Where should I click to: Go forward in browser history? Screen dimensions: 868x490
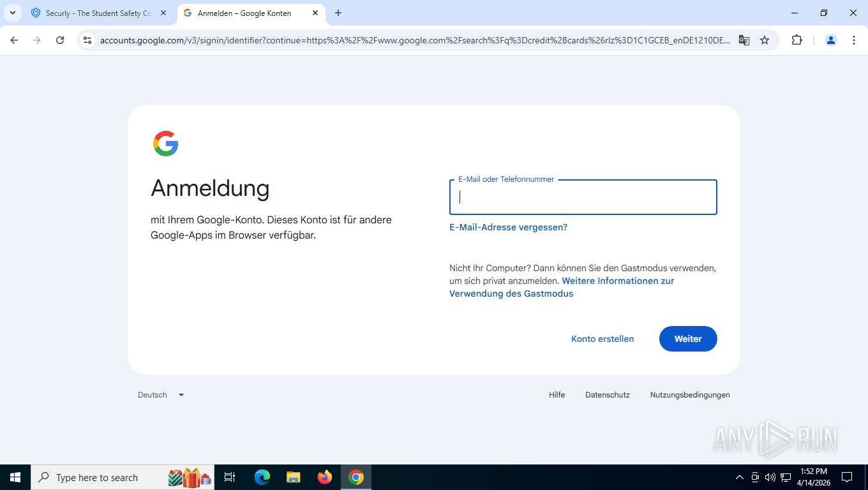[x=37, y=40]
